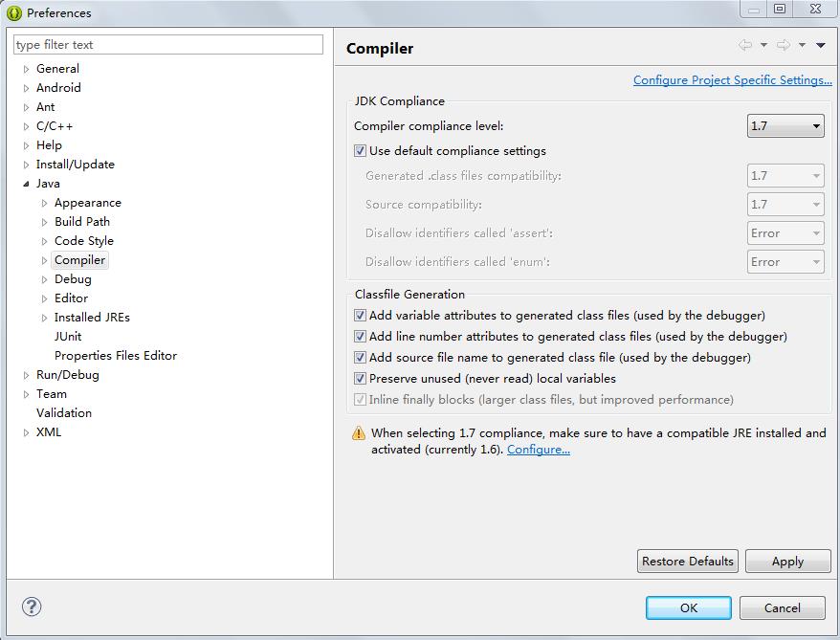Expand the Android tree node
Image resolution: width=840 pixels, height=640 pixels.
click(x=27, y=88)
